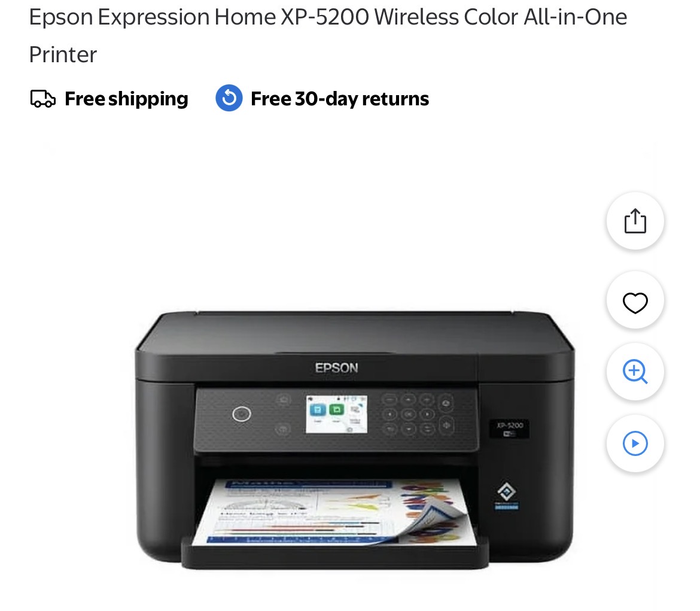This screenshot has height=611, width=700.
Task: Click the XP-5200 model badge on printer
Action: [x=509, y=428]
